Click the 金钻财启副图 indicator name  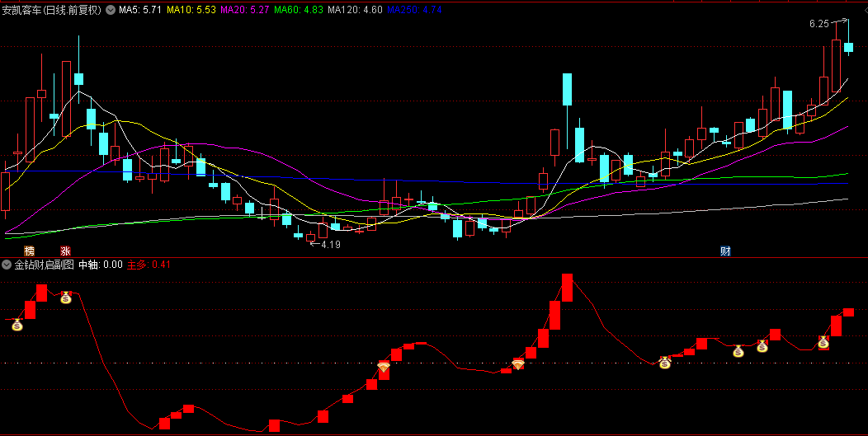tap(44, 265)
